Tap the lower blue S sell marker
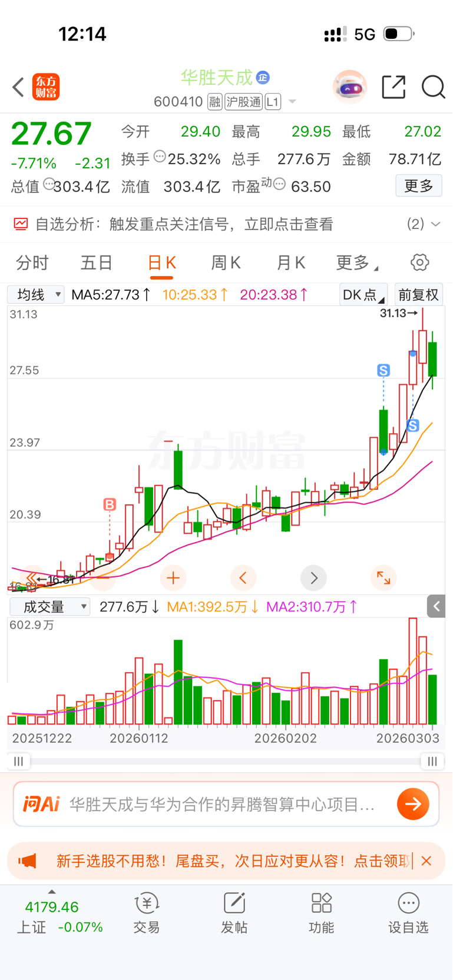This screenshot has height=980, width=453. pos(413,426)
